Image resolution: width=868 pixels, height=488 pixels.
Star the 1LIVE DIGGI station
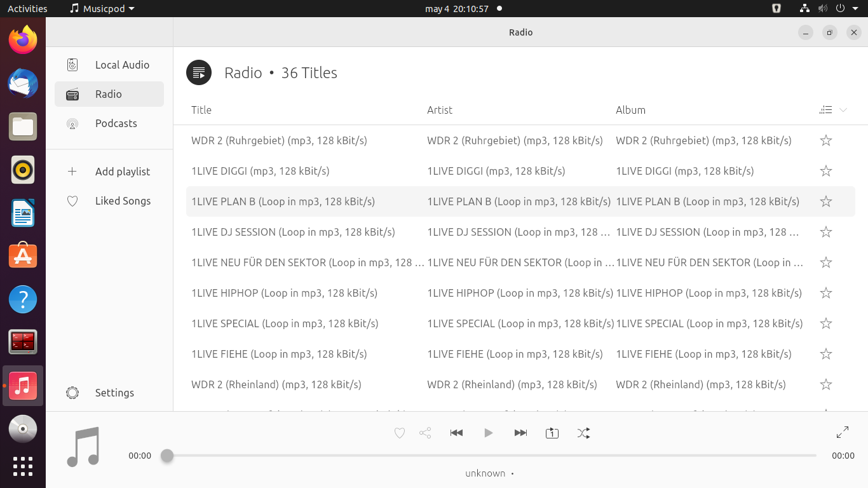tap(826, 171)
